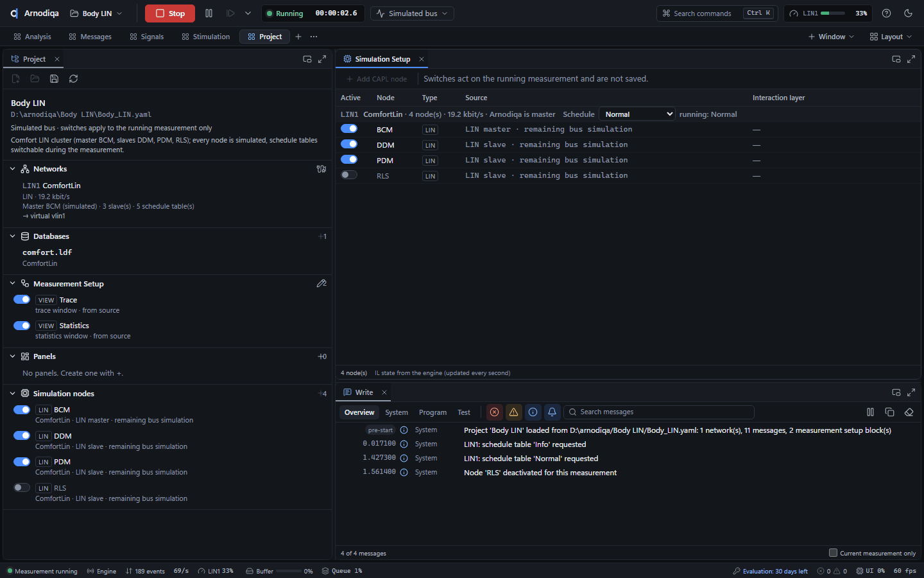The image size is (924, 578).
Task: Pause the running measurement
Action: pos(209,13)
